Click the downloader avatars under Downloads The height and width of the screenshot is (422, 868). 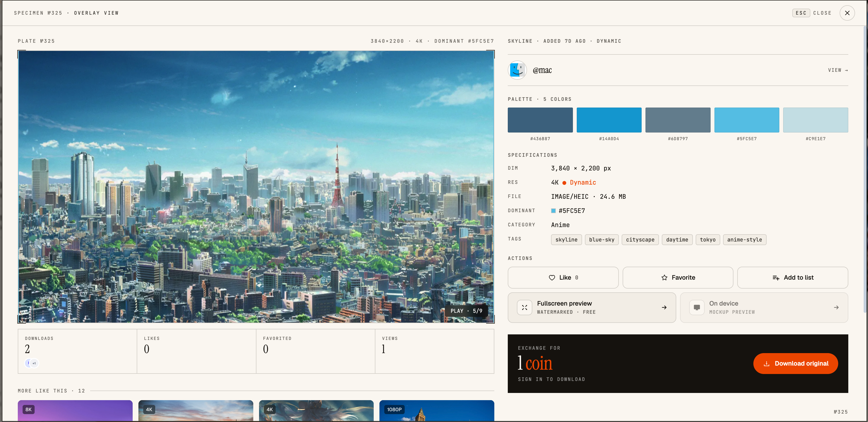click(x=32, y=363)
